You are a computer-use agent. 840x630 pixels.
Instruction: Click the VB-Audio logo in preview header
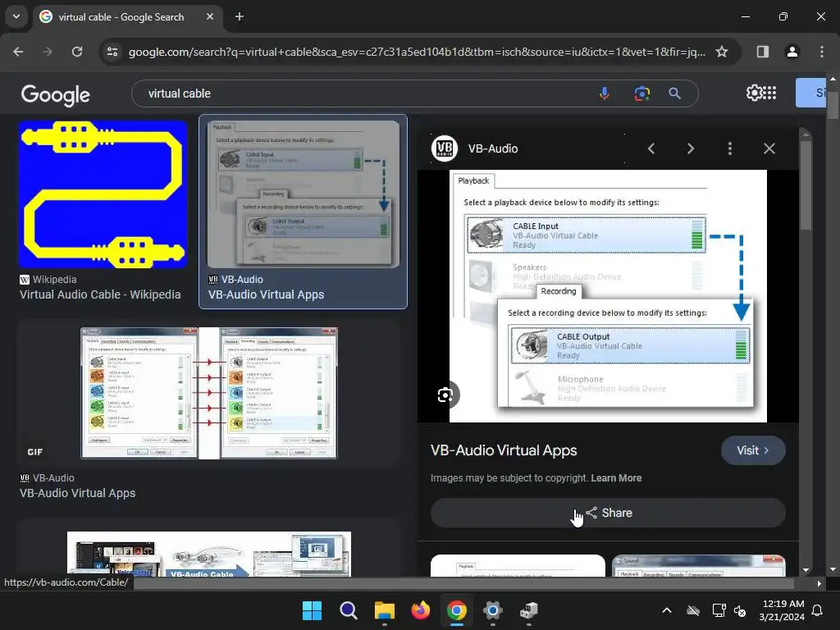445,148
